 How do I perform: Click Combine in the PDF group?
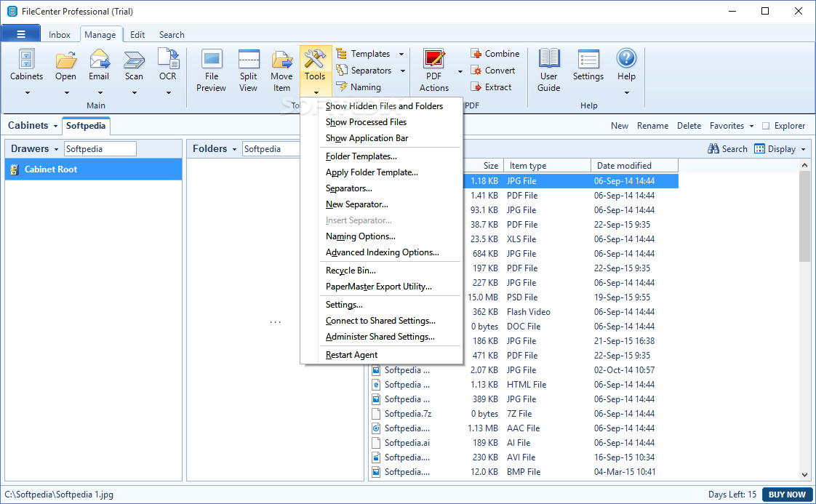tap(495, 54)
